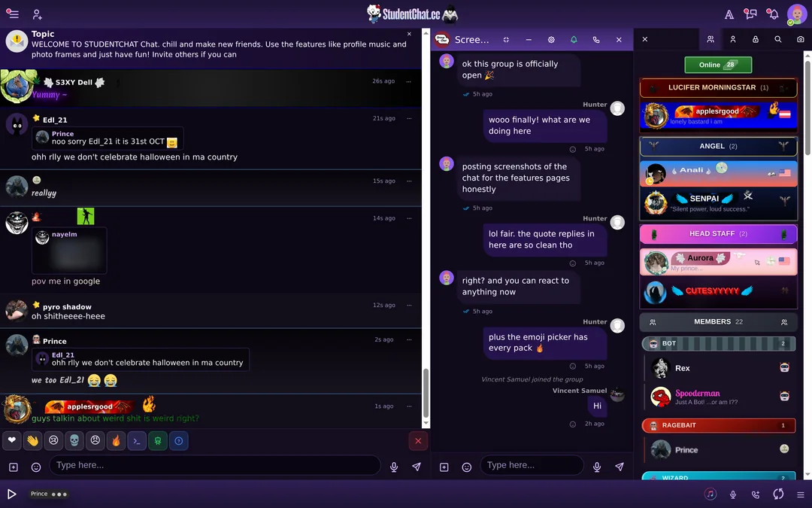Viewport: 812px width, 508px height.
Task: Switch to the user list tab in sidebar
Action: pos(710,39)
